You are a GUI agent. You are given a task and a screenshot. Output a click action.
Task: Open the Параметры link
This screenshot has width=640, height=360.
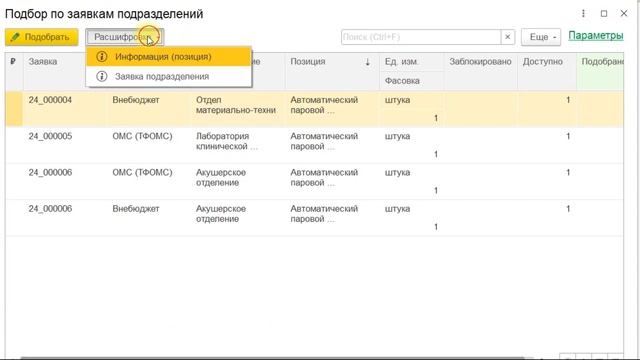point(596,36)
